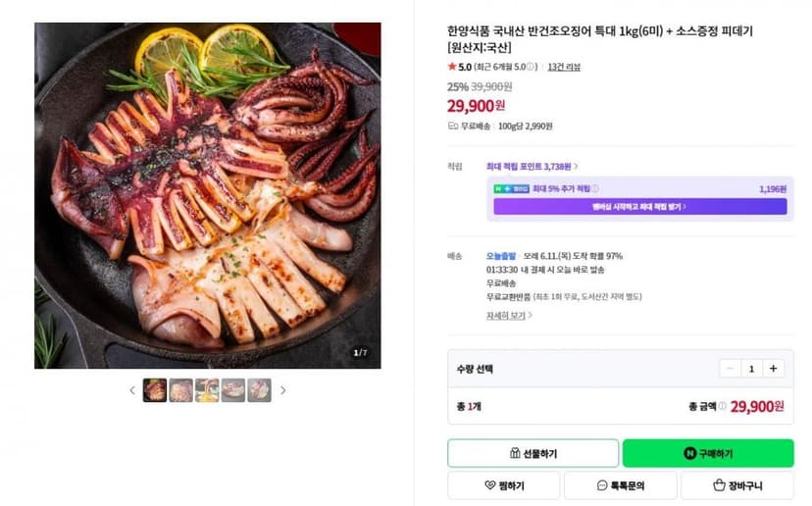Add to wishlist with 찜하기 heart
The width and height of the screenshot is (812, 506).
coord(504,485)
